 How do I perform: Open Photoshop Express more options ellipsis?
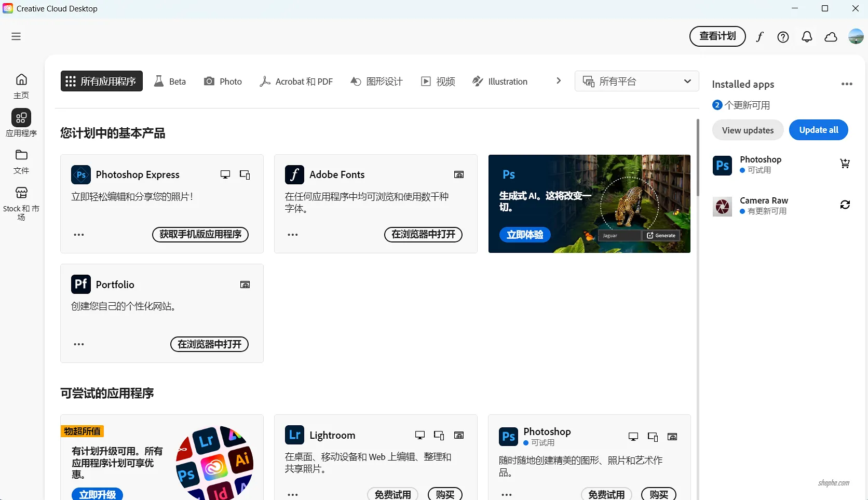[79, 235]
